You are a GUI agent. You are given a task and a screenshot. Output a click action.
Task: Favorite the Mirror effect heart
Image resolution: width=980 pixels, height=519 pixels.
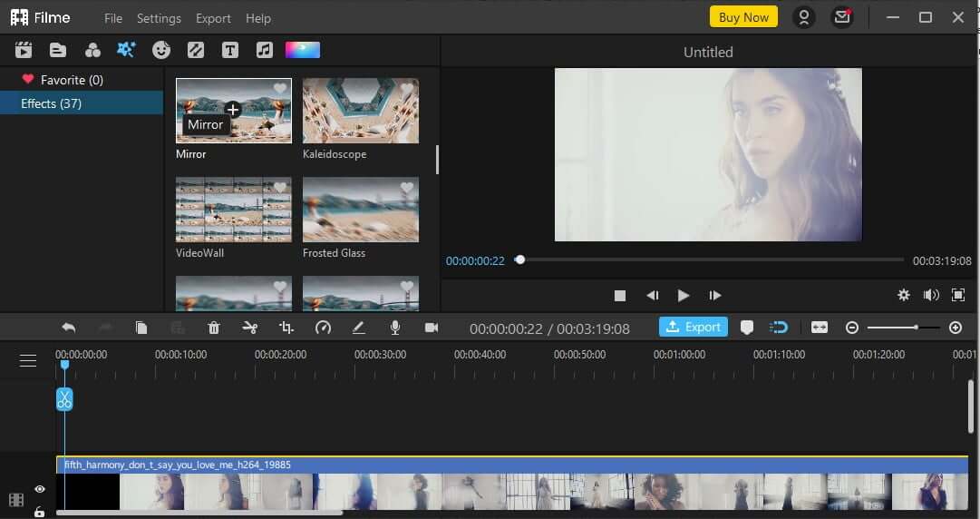coord(280,89)
